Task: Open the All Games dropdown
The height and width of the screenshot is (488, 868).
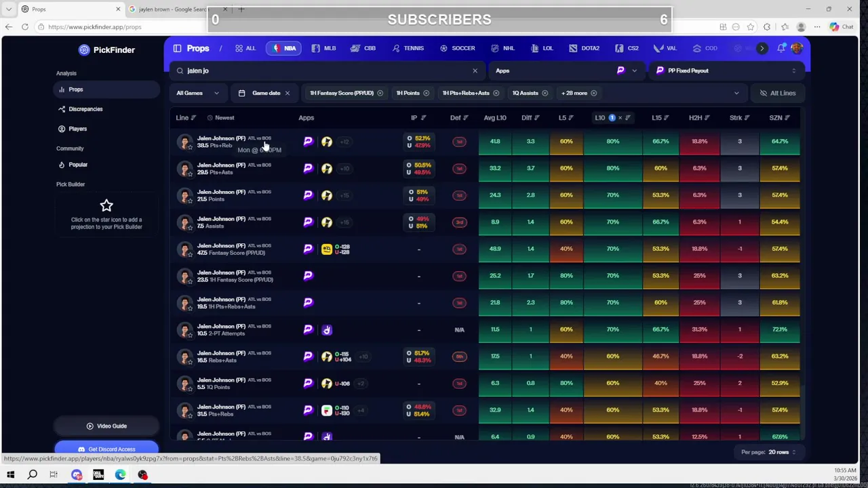Action: (198, 93)
